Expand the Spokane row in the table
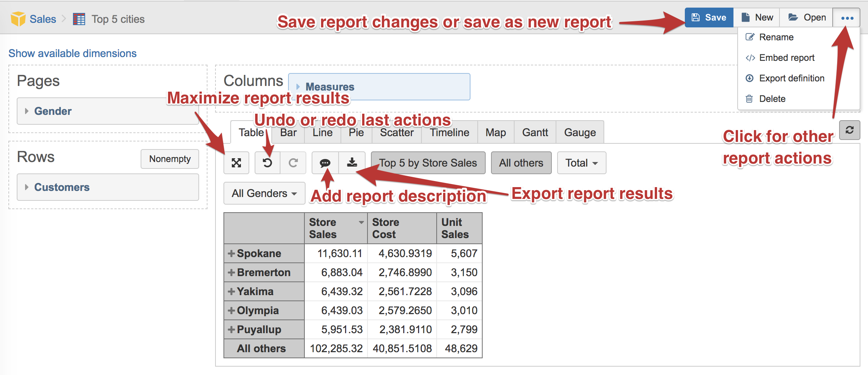 pyautogui.click(x=231, y=253)
